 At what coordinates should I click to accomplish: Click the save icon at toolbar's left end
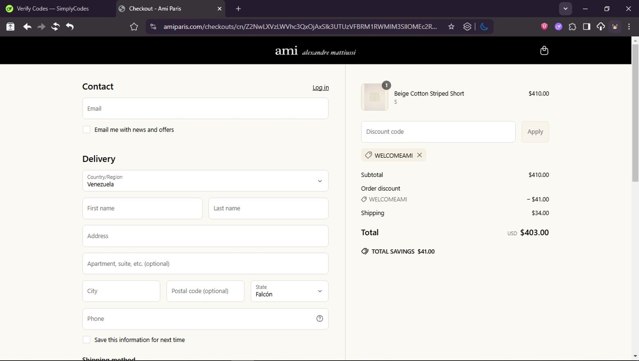(10, 26)
